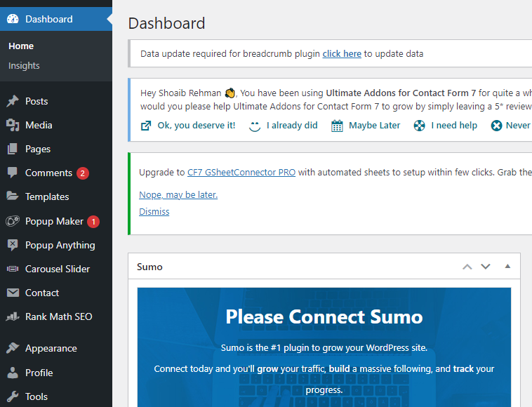The image size is (532, 407).
Task: Click the Comments speech bubble icon
Action: (13, 173)
